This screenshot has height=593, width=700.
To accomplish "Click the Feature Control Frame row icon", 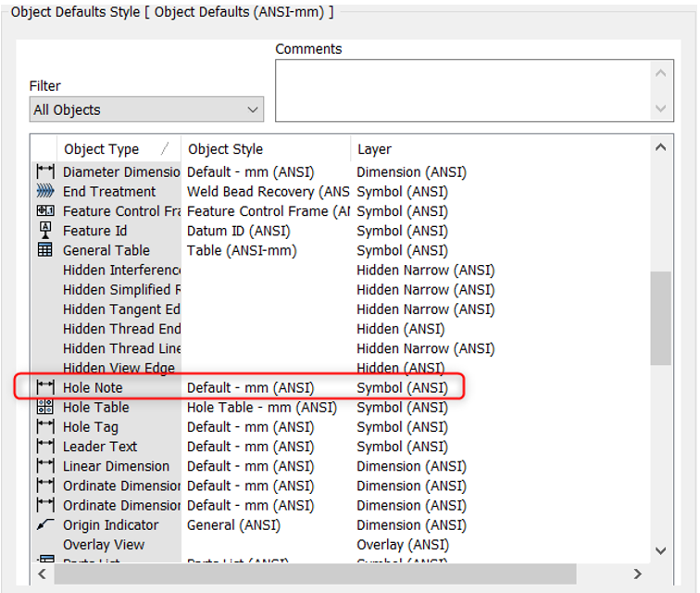I will (45, 211).
